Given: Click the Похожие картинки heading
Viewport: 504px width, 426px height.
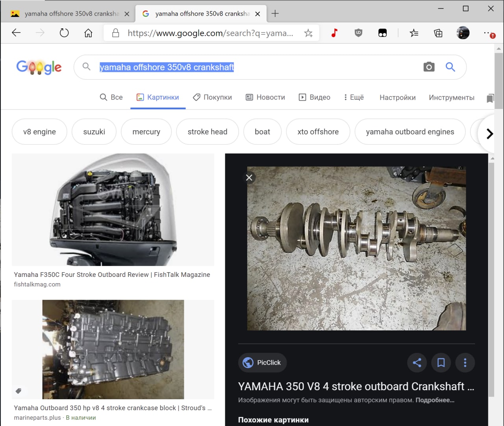Looking at the screenshot, I should [273, 420].
